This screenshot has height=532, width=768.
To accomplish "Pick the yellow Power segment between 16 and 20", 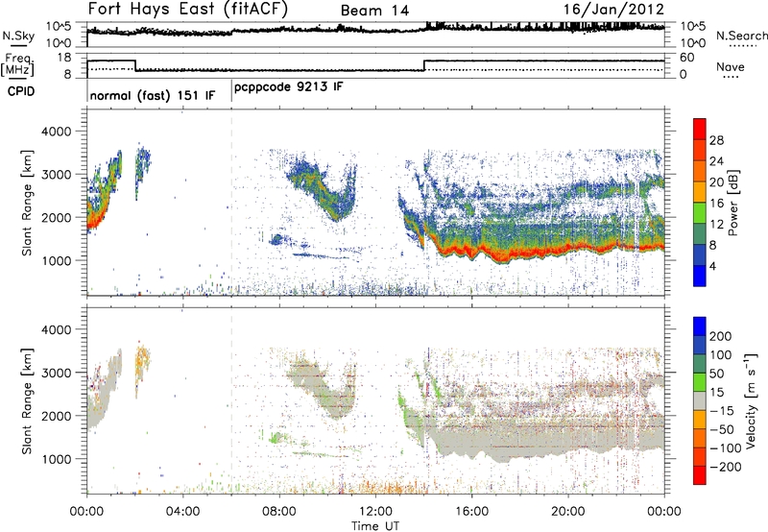I will pyautogui.click(x=700, y=192).
